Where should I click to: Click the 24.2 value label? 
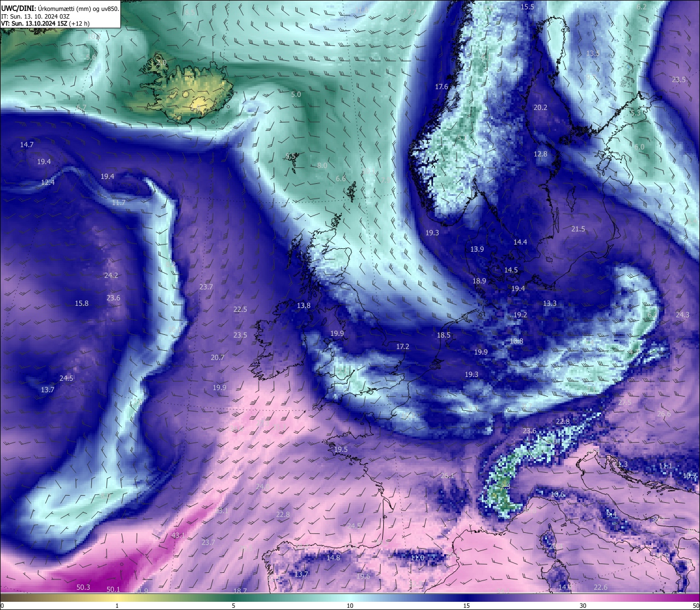click(x=111, y=276)
